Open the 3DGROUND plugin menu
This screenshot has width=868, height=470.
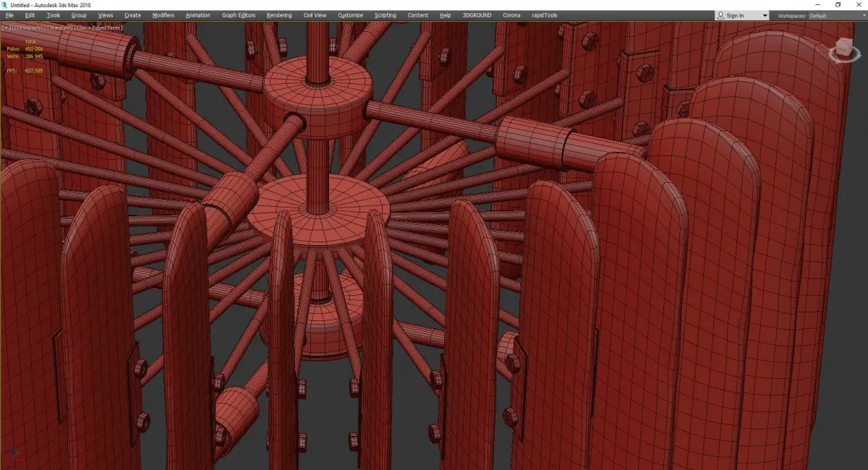[477, 15]
